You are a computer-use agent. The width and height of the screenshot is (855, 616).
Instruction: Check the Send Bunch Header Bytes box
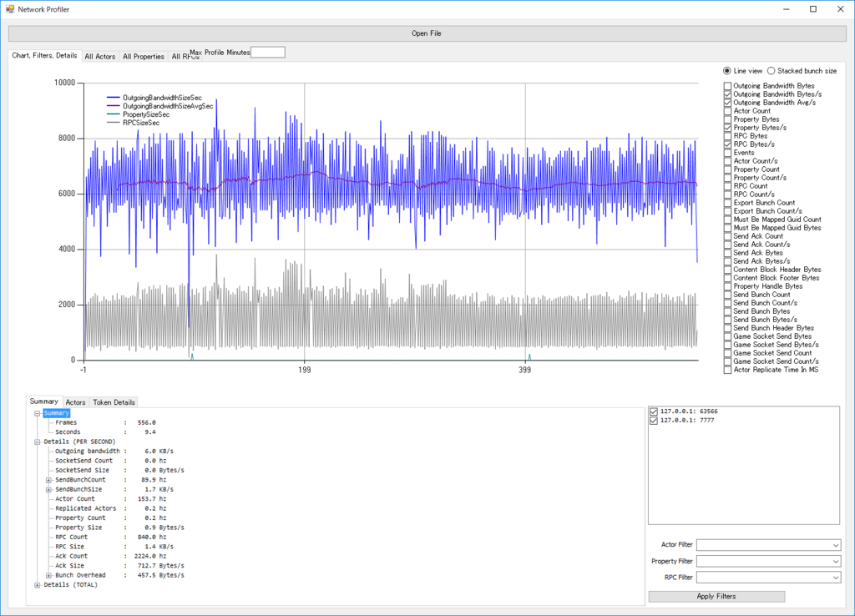pyautogui.click(x=727, y=328)
